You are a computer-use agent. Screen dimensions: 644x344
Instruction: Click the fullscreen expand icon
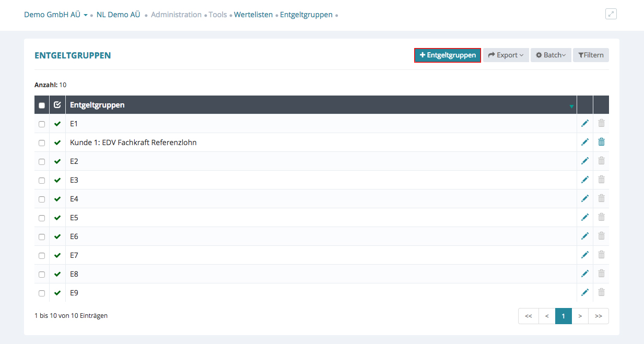pyautogui.click(x=611, y=14)
